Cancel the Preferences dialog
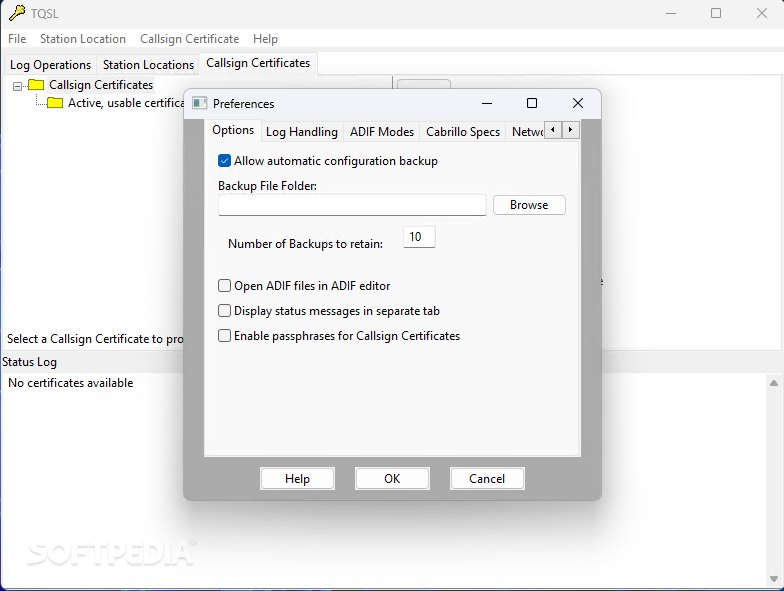Viewport: 784px width, 591px height. pos(487,479)
